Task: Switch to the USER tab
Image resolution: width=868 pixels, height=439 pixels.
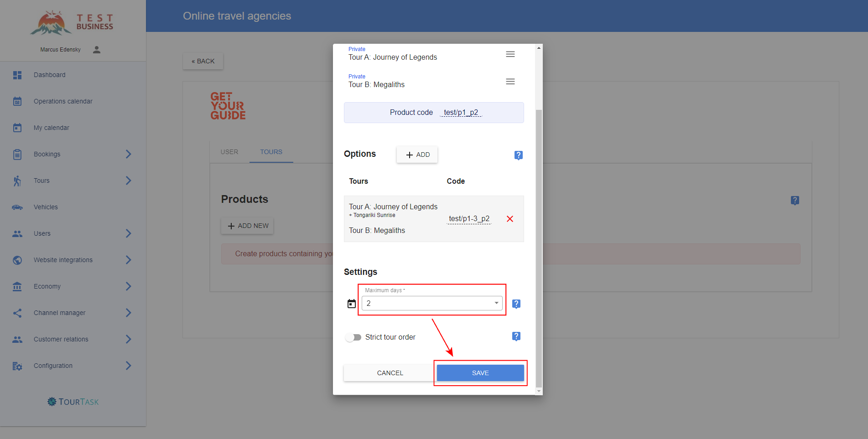Action: pyautogui.click(x=229, y=152)
